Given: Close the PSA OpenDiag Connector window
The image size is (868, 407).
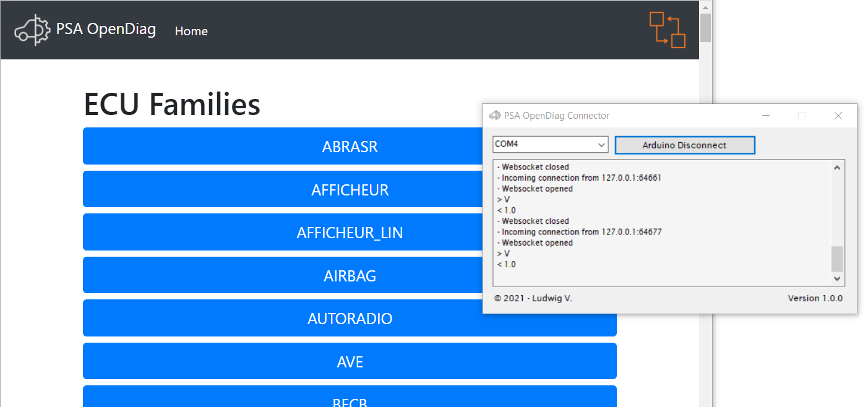Looking at the screenshot, I should point(838,116).
